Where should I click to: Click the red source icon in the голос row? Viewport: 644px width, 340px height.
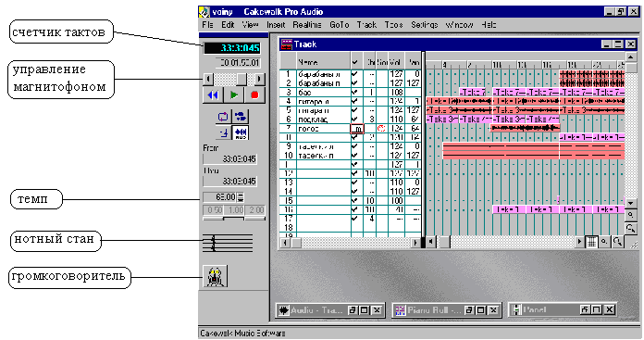point(381,129)
